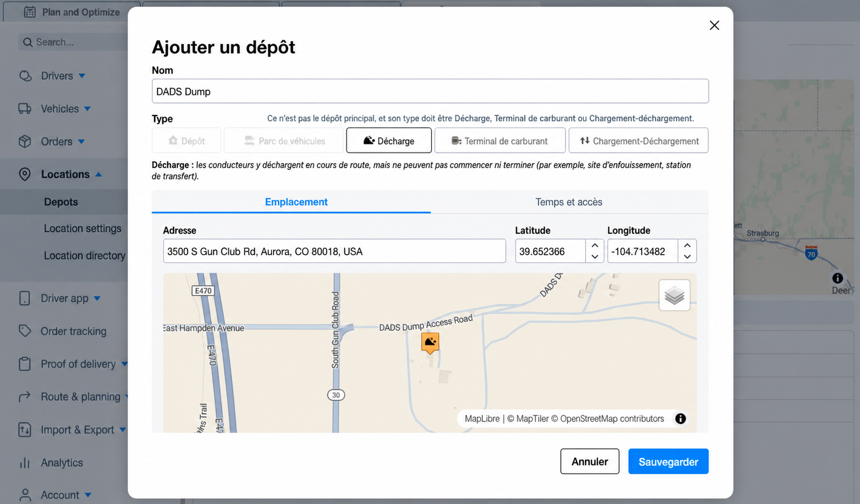The width and height of the screenshot is (860, 504).
Task: Decrease the Latitude value
Action: click(594, 257)
